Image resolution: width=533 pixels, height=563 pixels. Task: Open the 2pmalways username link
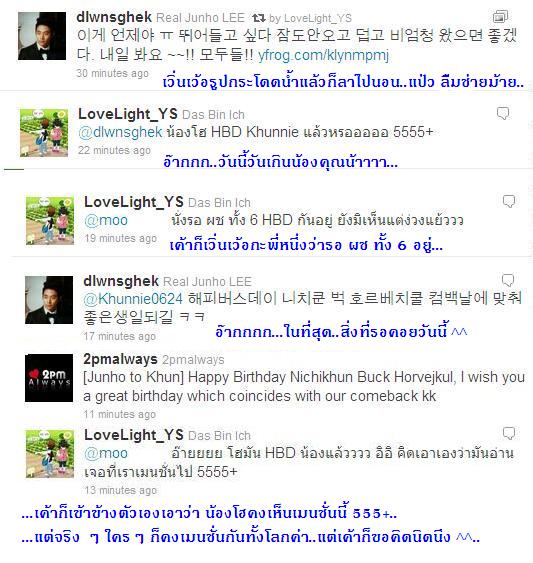[x=120, y=359]
